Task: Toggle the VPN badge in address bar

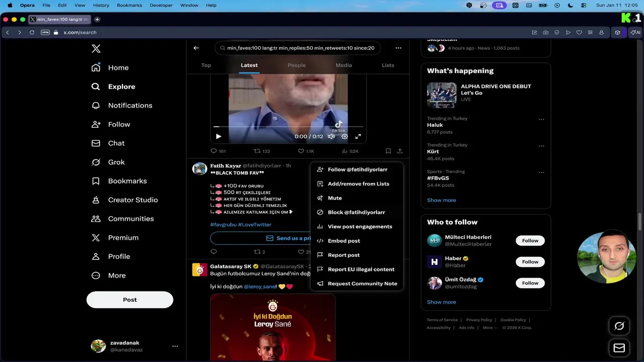Action: 45,32
